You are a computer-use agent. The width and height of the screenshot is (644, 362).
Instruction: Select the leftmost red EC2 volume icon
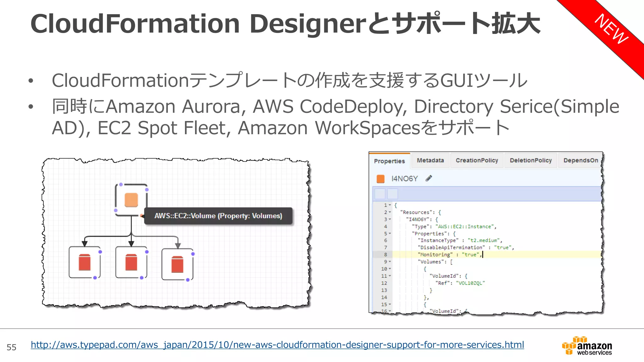[85, 262]
